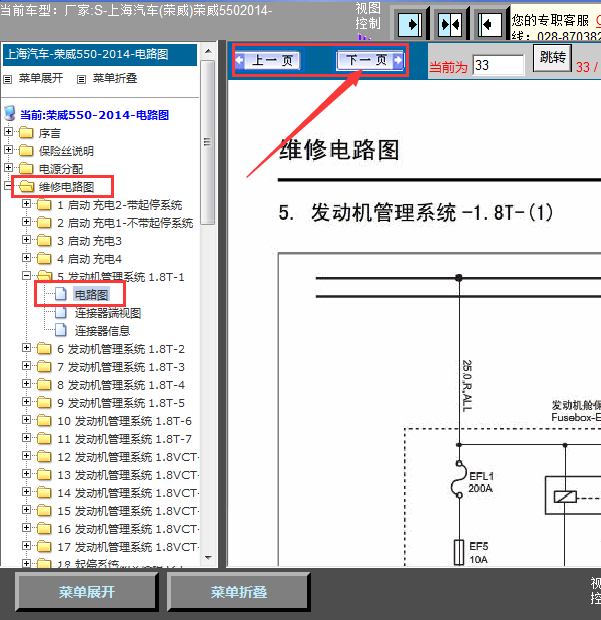This screenshot has width=601, height=620.
Task: Click bottom bar 菜单展开 button
Action: tap(87, 592)
